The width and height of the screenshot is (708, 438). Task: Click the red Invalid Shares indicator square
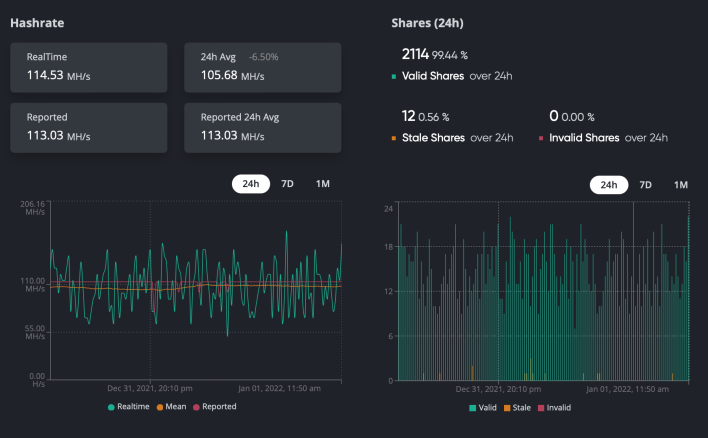541,138
